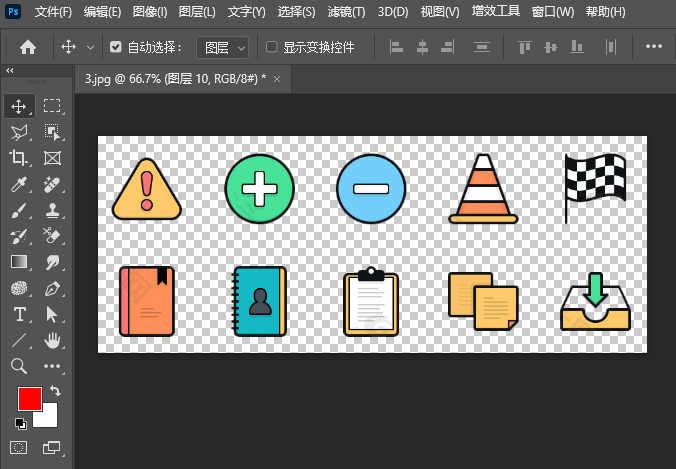Swap foreground and background colors
Viewport: 676px width, 469px height.
[55, 391]
